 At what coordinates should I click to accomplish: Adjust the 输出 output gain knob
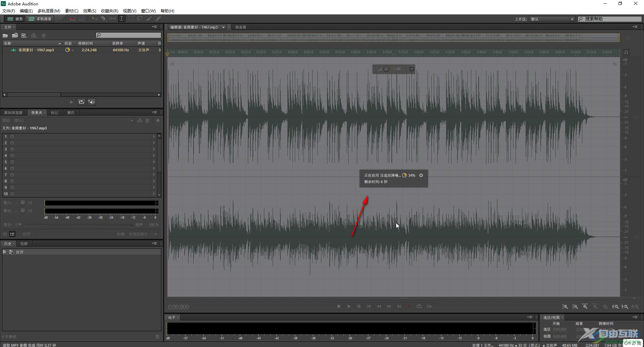pyautogui.click(x=22, y=211)
